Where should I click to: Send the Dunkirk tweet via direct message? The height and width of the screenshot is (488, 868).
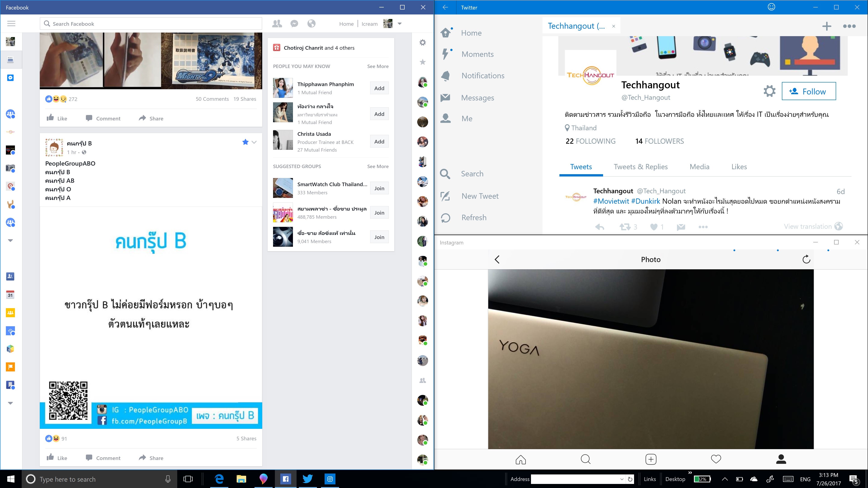pos(681,227)
